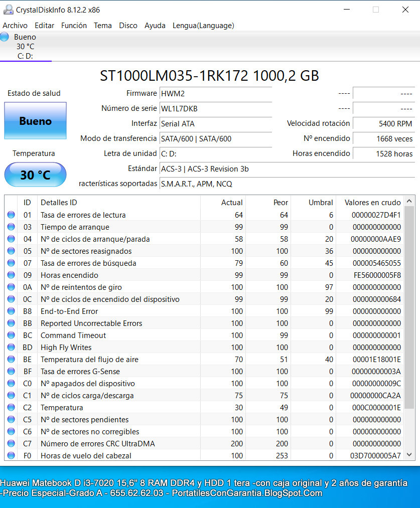Click status orb for row C1 ciclos carga/descarga
The height and width of the screenshot is (508, 420).
(x=11, y=395)
